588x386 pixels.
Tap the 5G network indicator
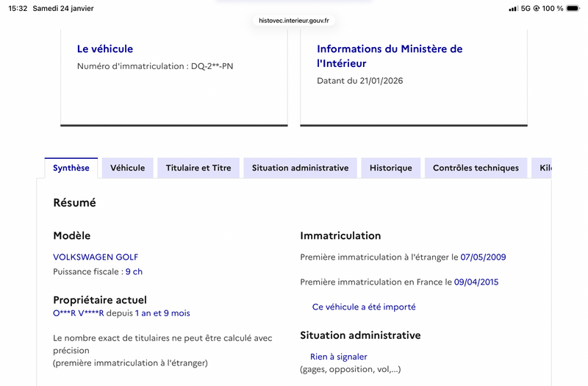(526, 9)
